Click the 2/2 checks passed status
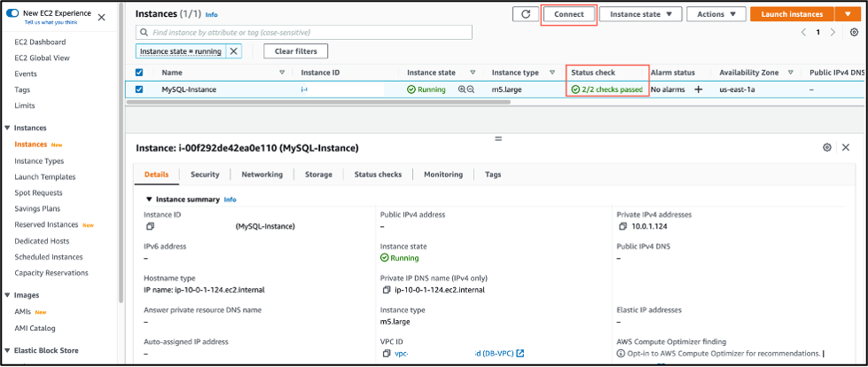The width and height of the screenshot is (868, 367). (606, 90)
